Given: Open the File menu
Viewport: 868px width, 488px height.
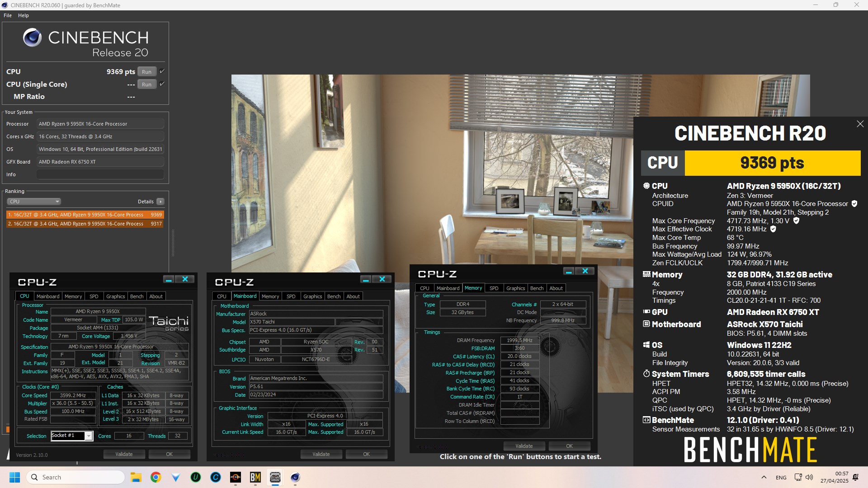Looking at the screenshot, I should click(x=8, y=15).
